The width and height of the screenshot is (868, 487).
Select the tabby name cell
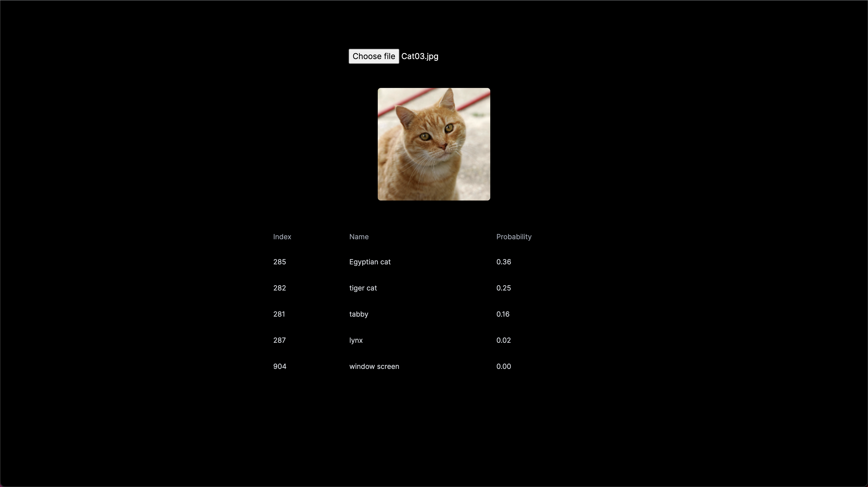(x=358, y=314)
